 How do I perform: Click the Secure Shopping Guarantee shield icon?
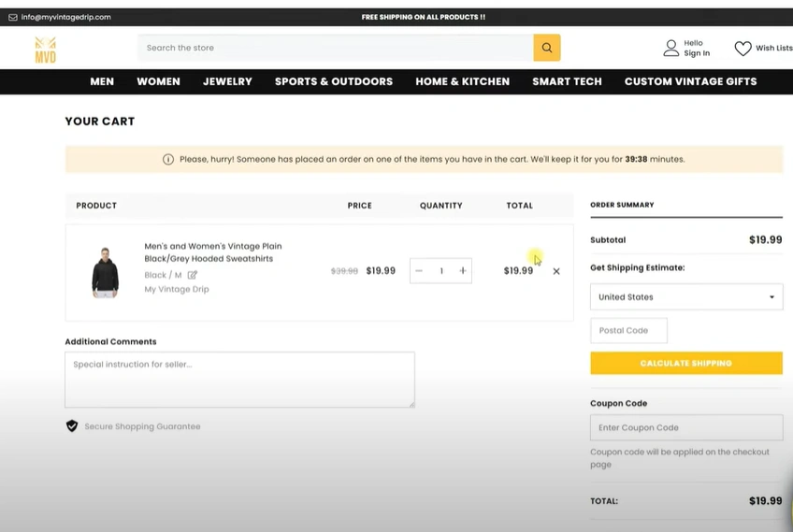point(72,425)
